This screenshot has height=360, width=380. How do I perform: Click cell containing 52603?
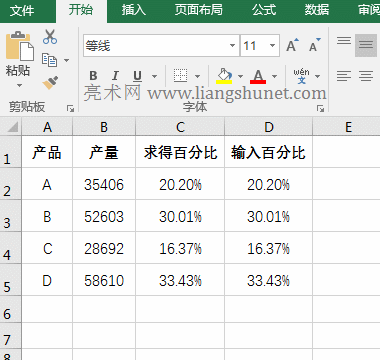tap(104, 216)
